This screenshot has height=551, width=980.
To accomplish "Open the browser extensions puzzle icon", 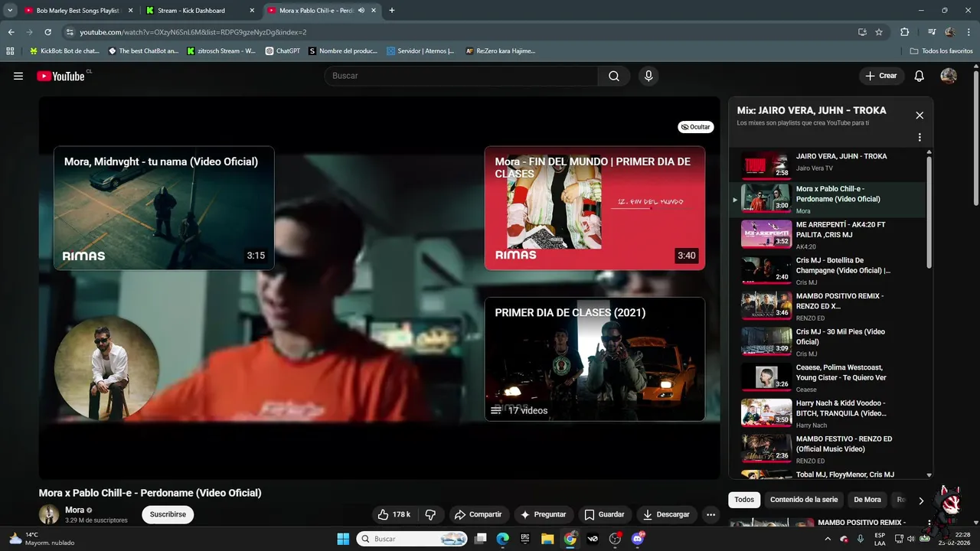I will click(905, 32).
